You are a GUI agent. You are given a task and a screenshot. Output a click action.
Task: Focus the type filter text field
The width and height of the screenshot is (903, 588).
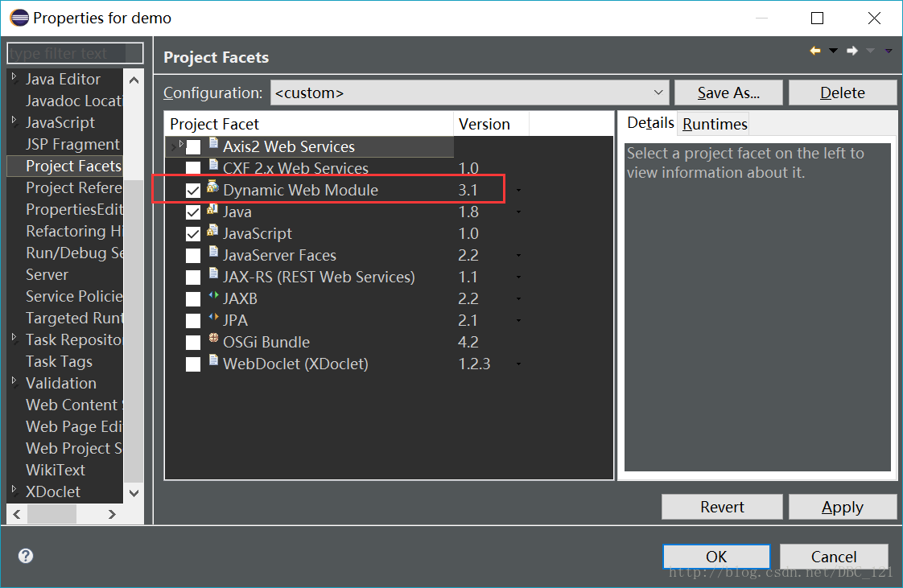coord(75,54)
